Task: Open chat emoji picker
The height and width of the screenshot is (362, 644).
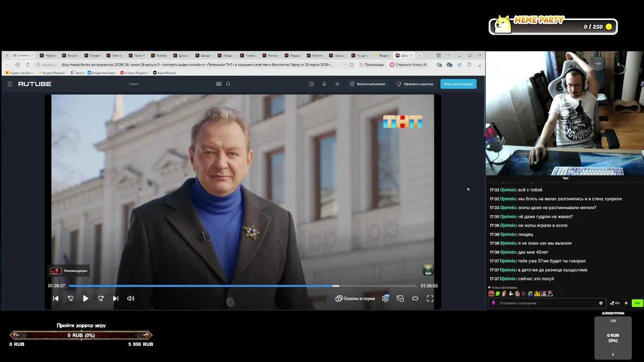Action: coord(601,303)
